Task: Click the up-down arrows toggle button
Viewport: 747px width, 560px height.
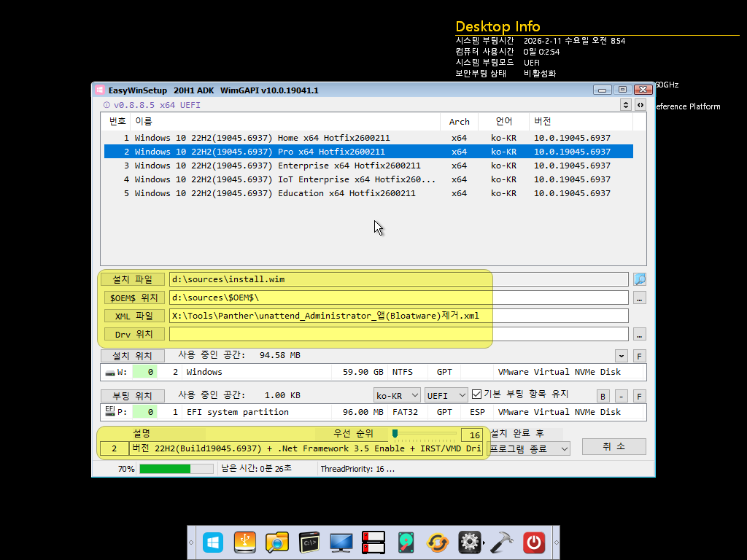Action: [625, 105]
